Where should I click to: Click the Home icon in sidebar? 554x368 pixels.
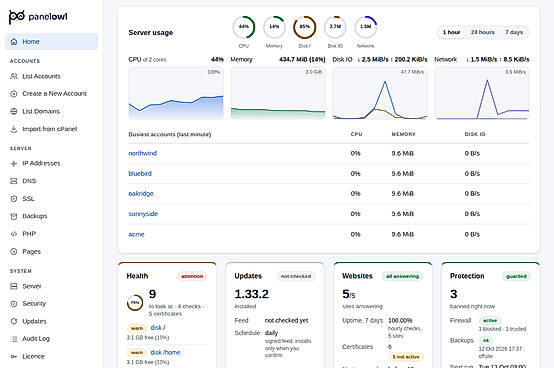[x=14, y=42]
